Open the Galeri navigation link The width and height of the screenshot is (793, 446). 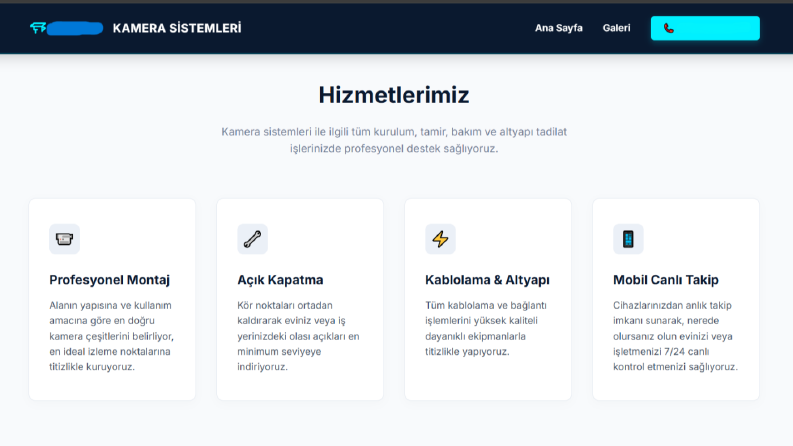616,28
